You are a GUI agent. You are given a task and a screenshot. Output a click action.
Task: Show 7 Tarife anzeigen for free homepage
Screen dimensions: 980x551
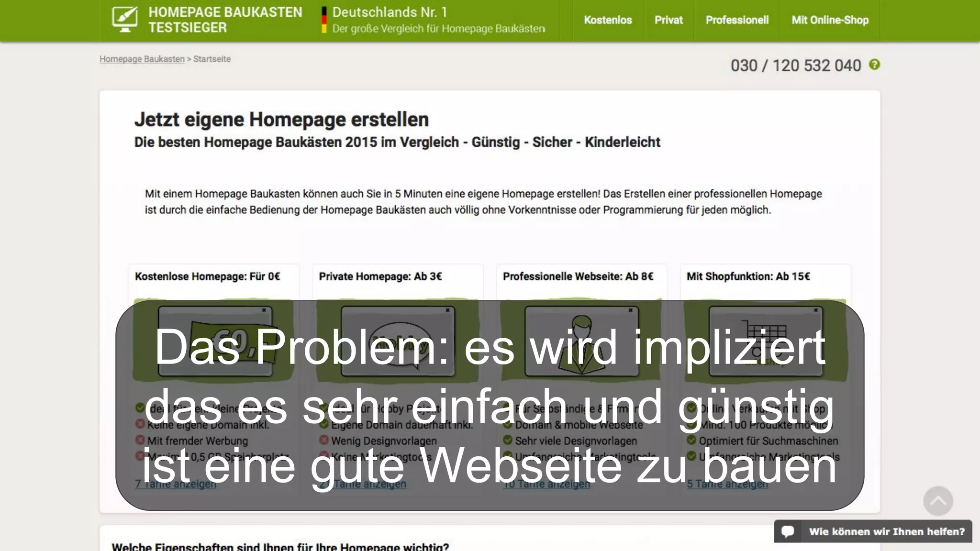tap(176, 484)
